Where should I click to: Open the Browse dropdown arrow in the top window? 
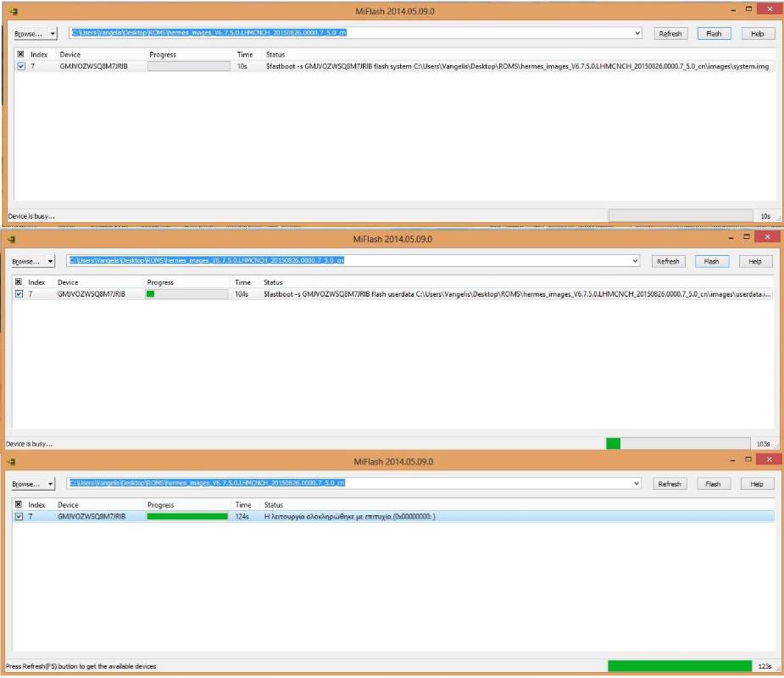pos(53,34)
